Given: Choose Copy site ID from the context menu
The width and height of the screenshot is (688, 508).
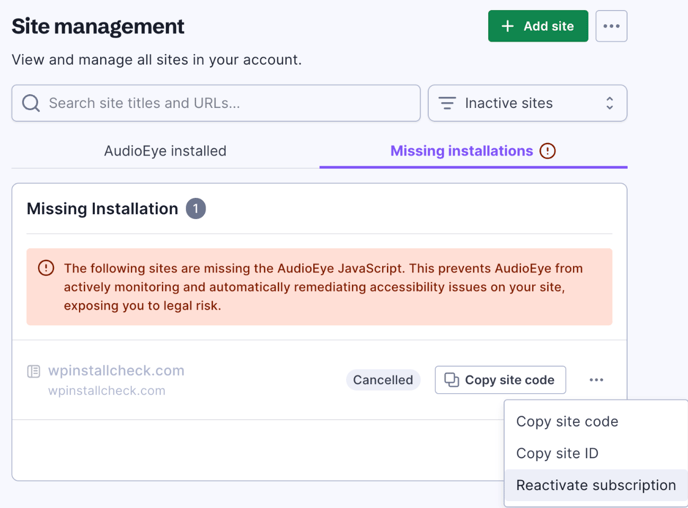Looking at the screenshot, I should pyautogui.click(x=596, y=453).
